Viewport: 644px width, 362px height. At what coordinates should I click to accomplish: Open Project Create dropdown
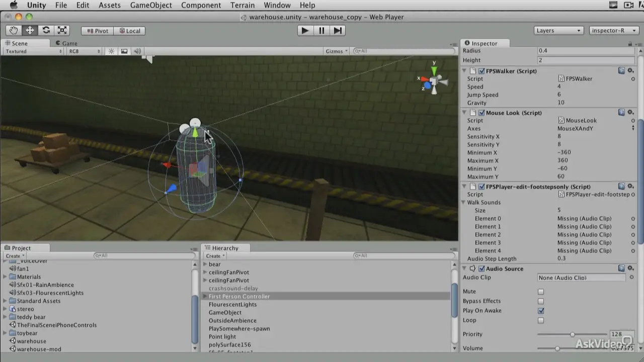pyautogui.click(x=15, y=256)
